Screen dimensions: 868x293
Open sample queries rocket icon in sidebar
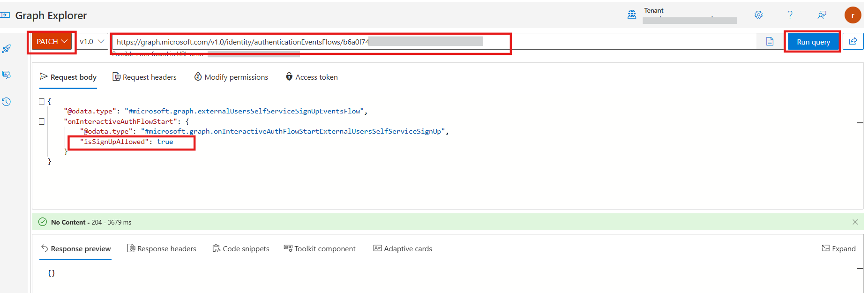click(7, 49)
